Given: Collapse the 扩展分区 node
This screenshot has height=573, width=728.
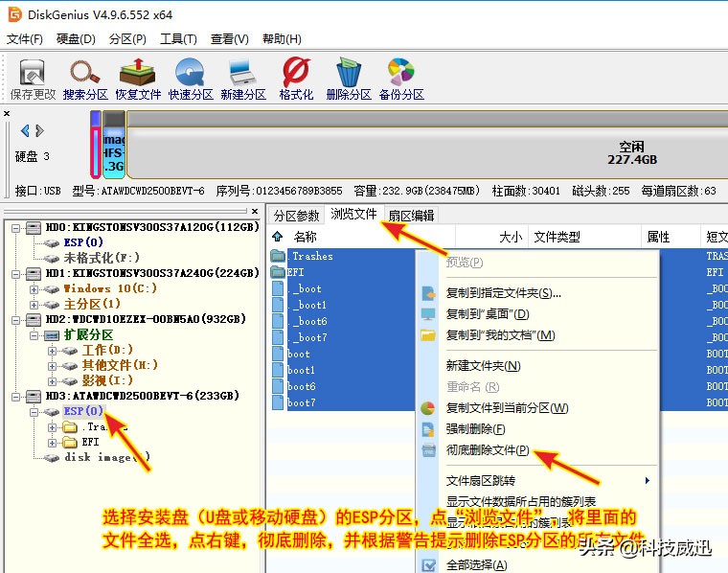Looking at the screenshot, I should [34, 335].
